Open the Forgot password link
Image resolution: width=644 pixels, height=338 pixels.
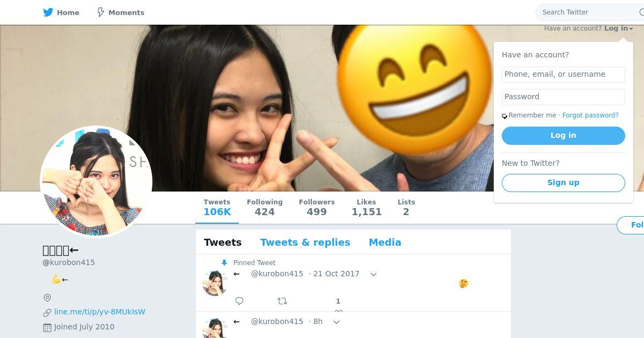point(590,115)
